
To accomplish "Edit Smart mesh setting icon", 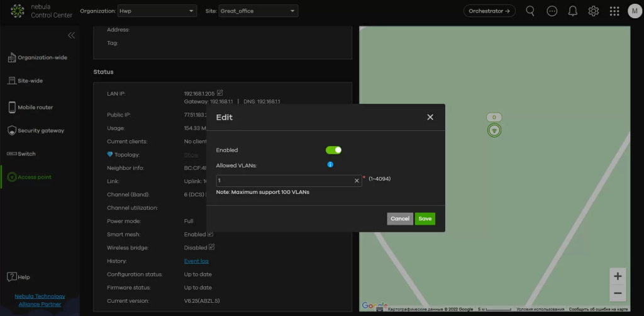I will point(212,234).
